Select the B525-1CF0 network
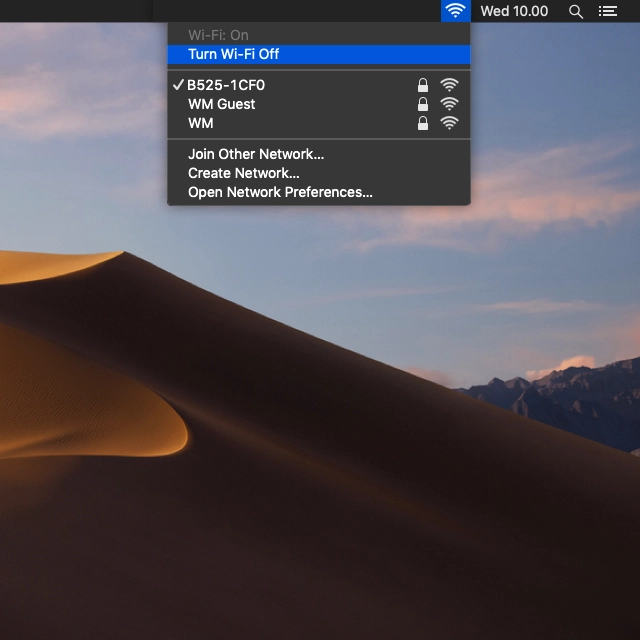The width and height of the screenshot is (640, 640). 226,85
